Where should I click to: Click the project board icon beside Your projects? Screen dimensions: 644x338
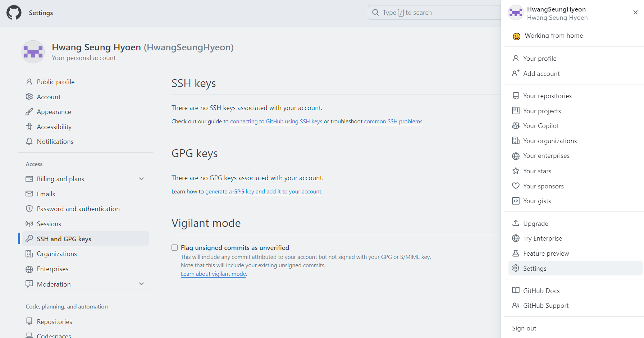pos(516,111)
